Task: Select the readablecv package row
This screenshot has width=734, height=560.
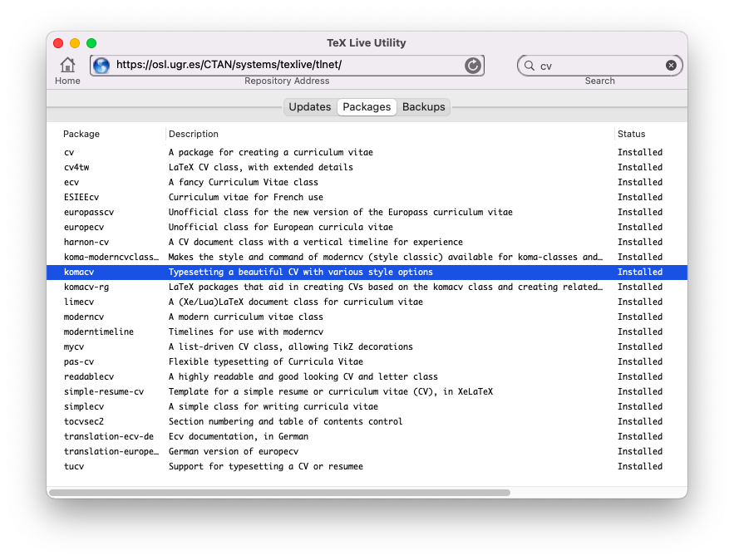Action: (367, 377)
